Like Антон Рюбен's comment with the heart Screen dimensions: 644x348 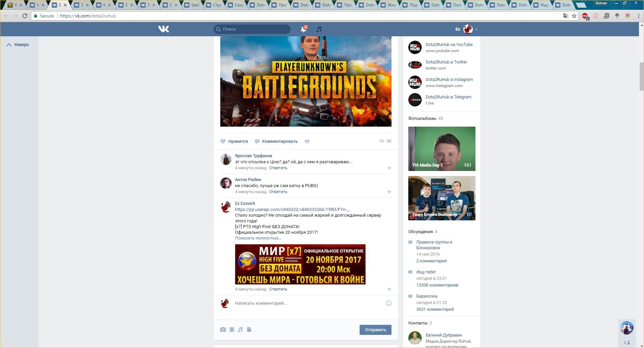point(389,192)
